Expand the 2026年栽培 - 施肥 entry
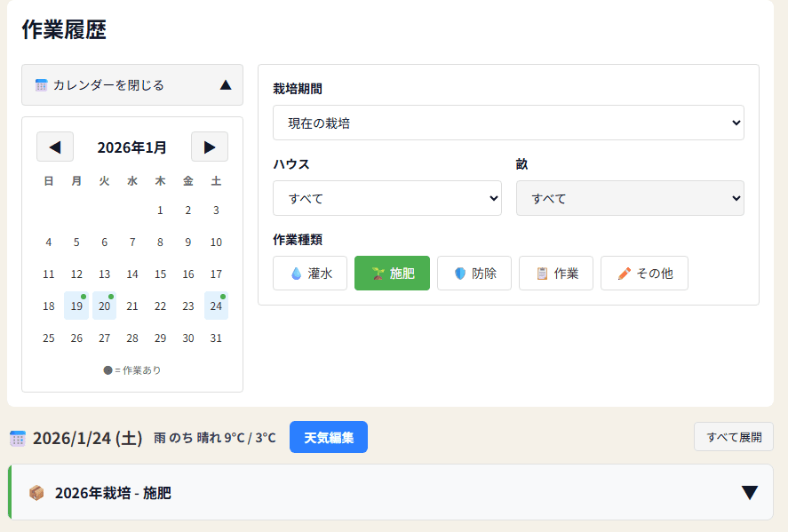Image resolution: width=788 pixels, height=532 pixels. (749, 492)
